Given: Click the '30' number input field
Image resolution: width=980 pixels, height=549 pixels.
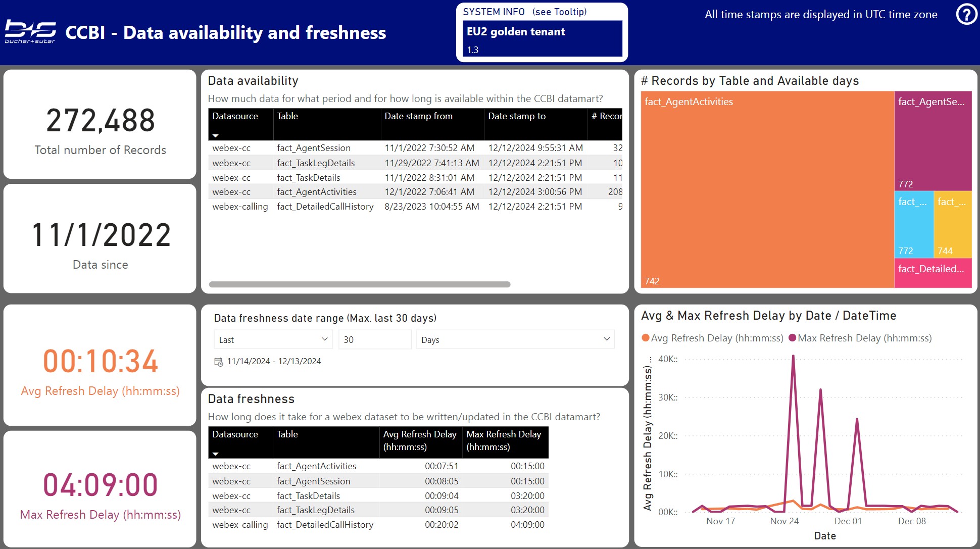Looking at the screenshot, I should point(375,339).
